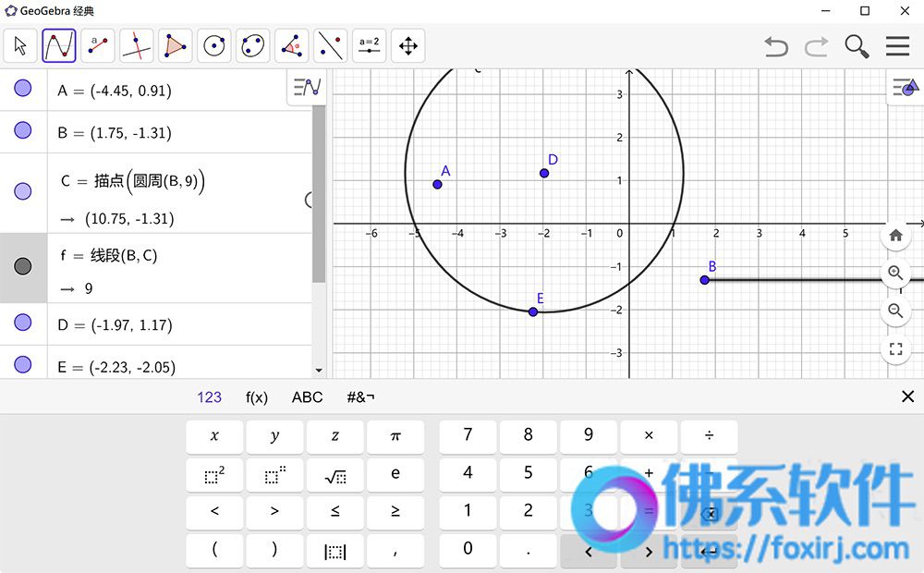Viewport: 924px width, 573px height.
Task: Click the square exponent key
Action: [214, 474]
